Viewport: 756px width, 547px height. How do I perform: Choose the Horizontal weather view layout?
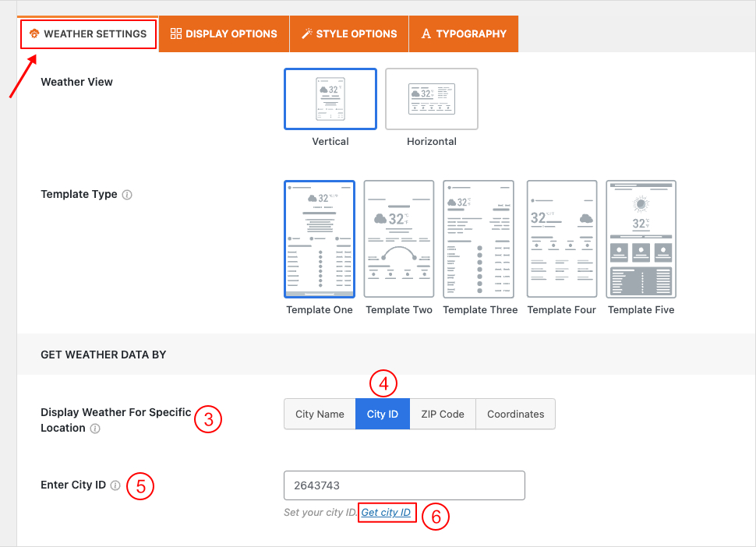click(432, 99)
